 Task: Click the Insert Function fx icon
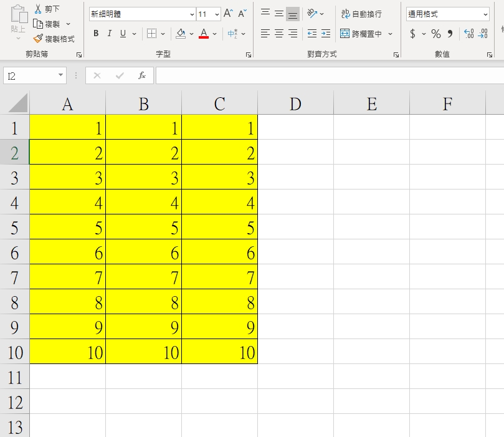click(x=142, y=75)
